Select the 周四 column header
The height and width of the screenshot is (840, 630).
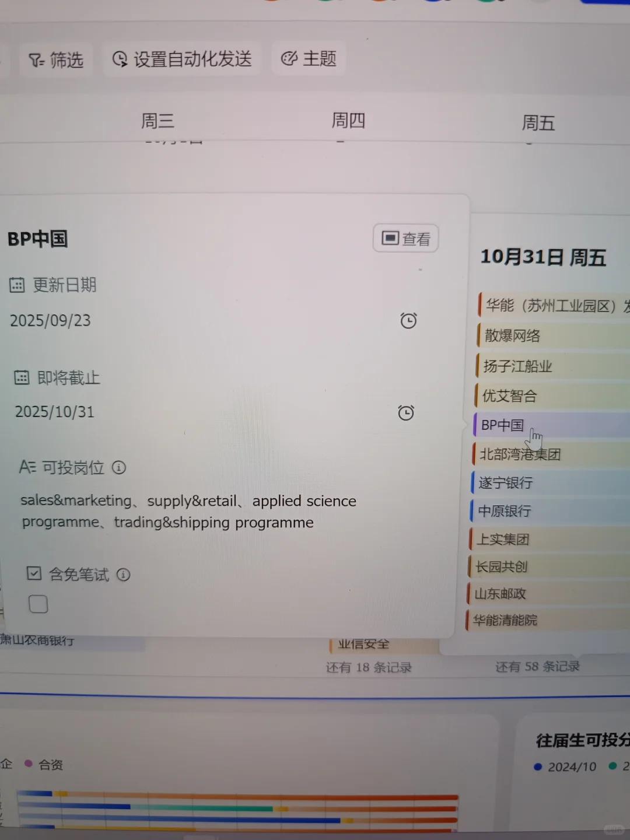click(348, 120)
